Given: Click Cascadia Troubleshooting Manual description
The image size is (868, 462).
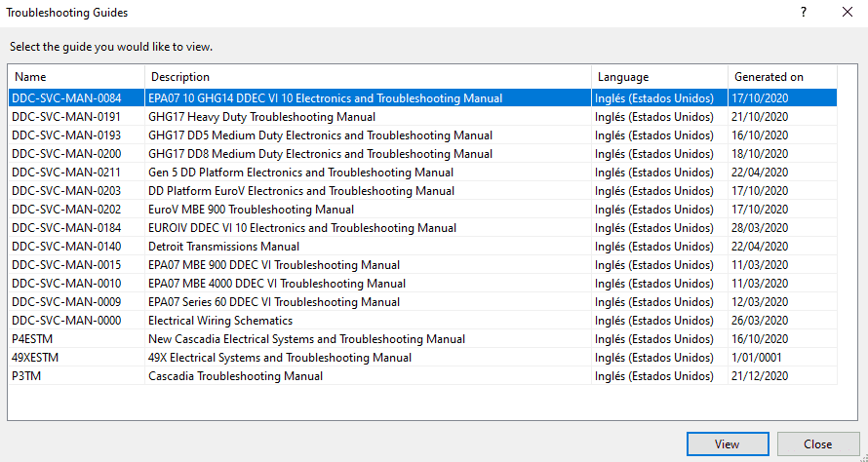Looking at the screenshot, I should (x=235, y=376).
